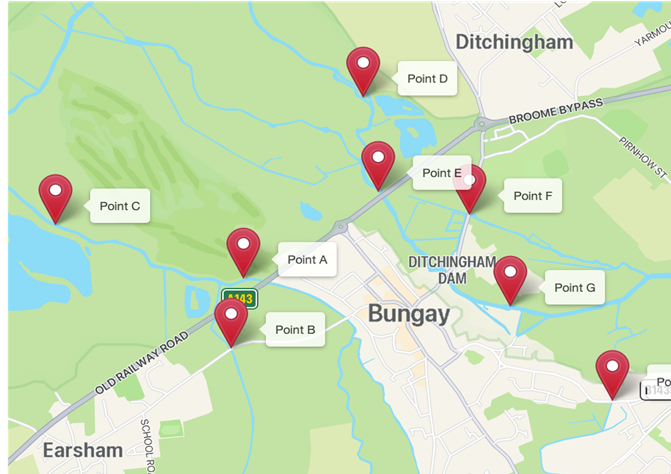
Task: Click the A143 road shield
Action: [x=240, y=298]
